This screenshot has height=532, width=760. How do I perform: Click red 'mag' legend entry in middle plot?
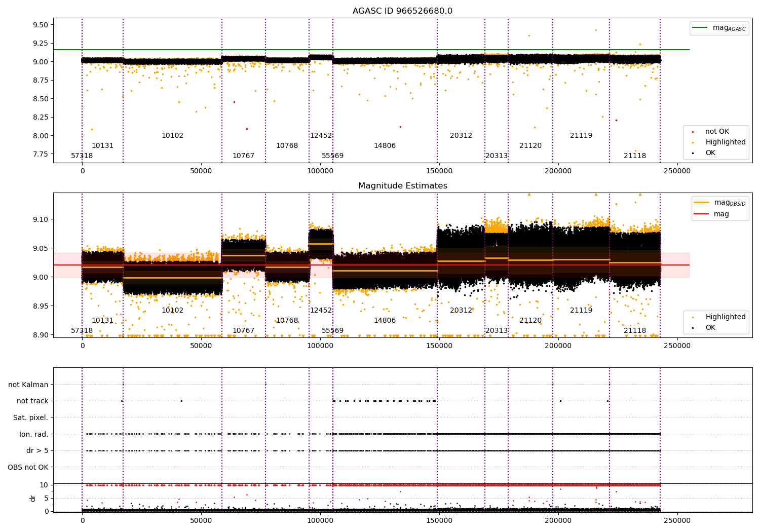711,214
